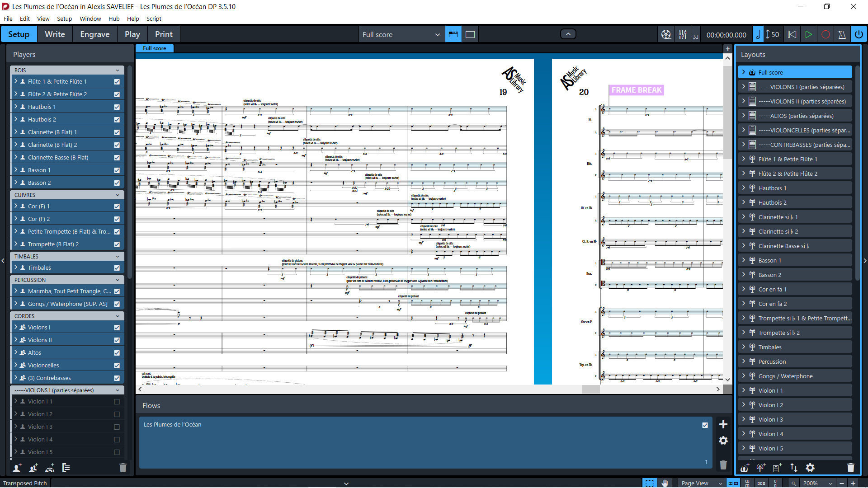Viewport: 868px width, 488px height.
Task: Switch to Print mode
Action: pos(164,34)
